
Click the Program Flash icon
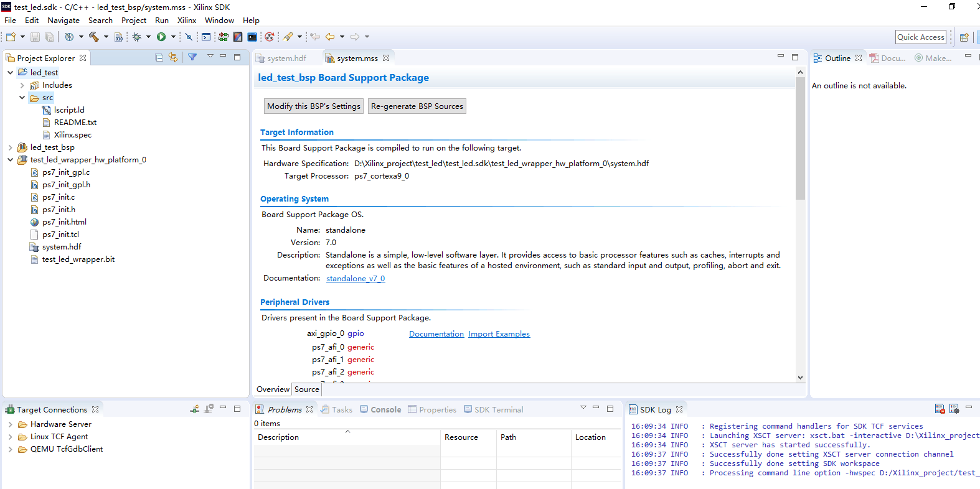(237, 37)
